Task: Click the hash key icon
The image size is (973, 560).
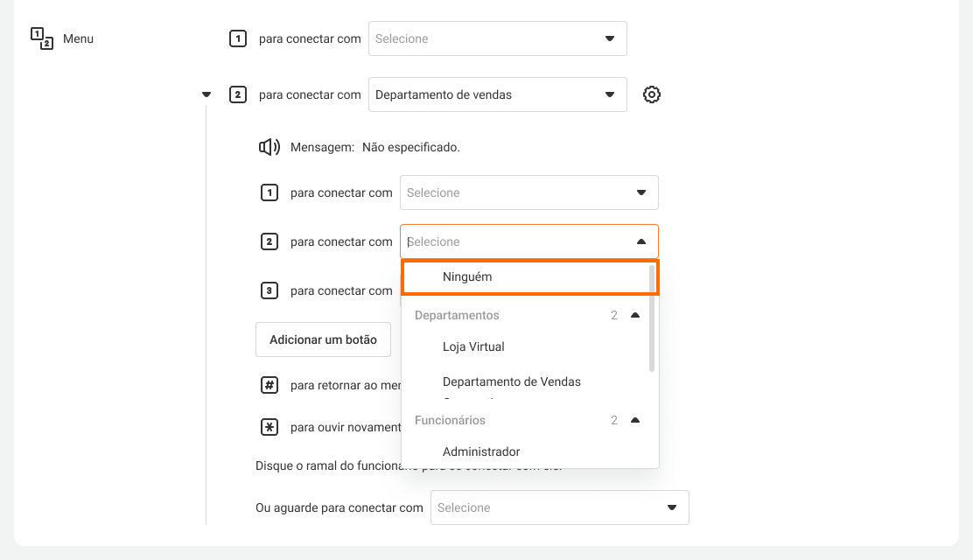Action: pyautogui.click(x=269, y=385)
